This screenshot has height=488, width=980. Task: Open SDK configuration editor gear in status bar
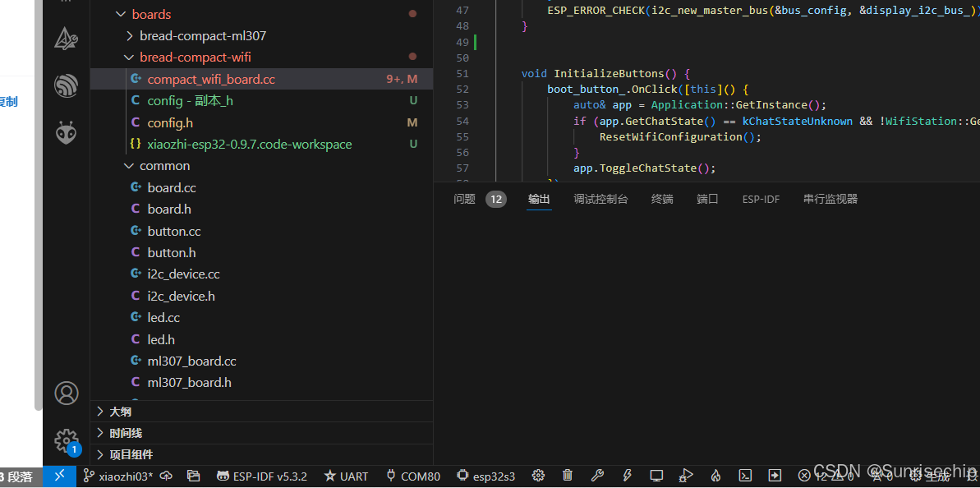pyautogui.click(x=539, y=476)
